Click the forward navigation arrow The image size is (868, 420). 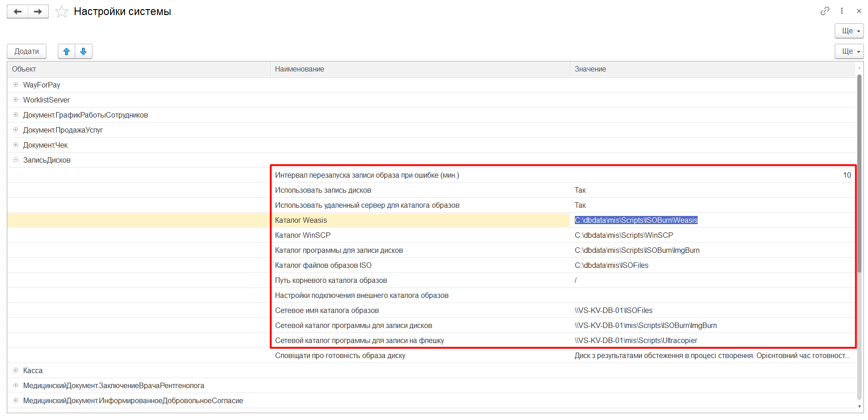pyautogui.click(x=38, y=11)
